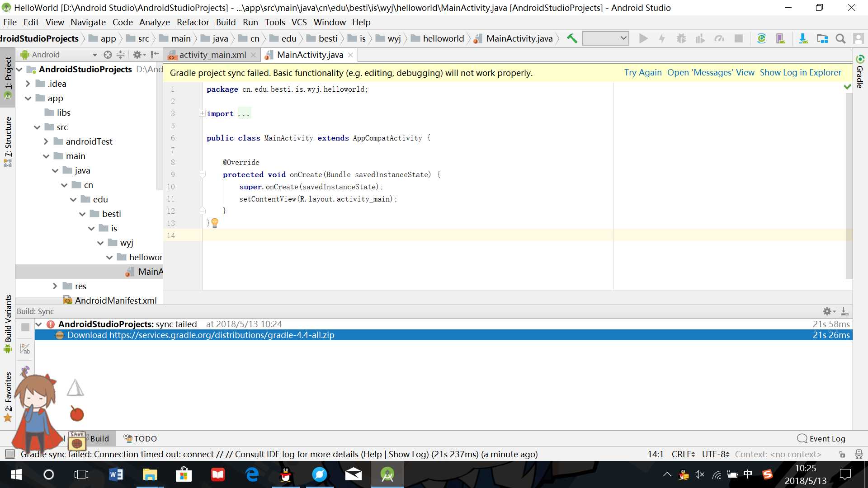868x488 pixels.
Task: Expand the res folder
Action: point(55,286)
